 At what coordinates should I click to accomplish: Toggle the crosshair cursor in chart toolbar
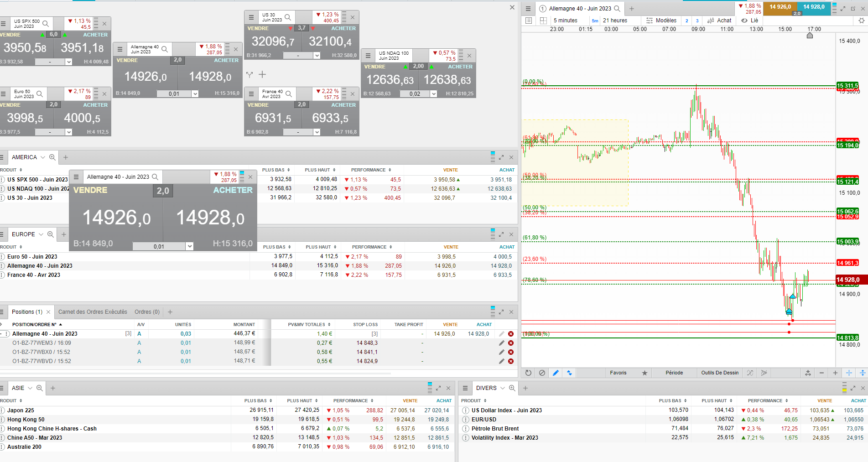849,373
